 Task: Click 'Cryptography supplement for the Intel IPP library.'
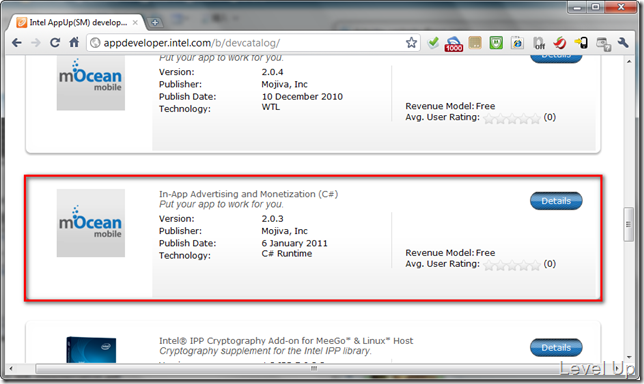265,351
